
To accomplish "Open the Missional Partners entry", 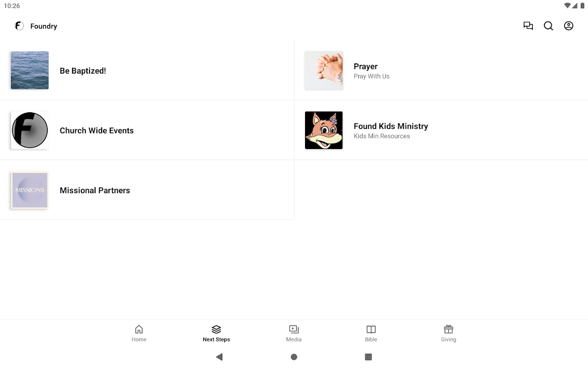I will click(x=147, y=190).
